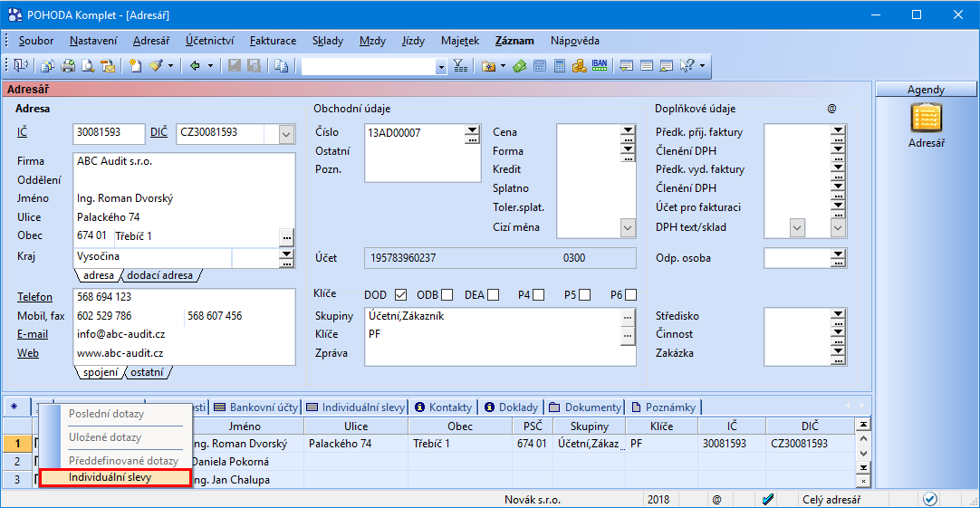980x508 pixels.
Task: Click the help question mark icon
Action: coord(687,66)
